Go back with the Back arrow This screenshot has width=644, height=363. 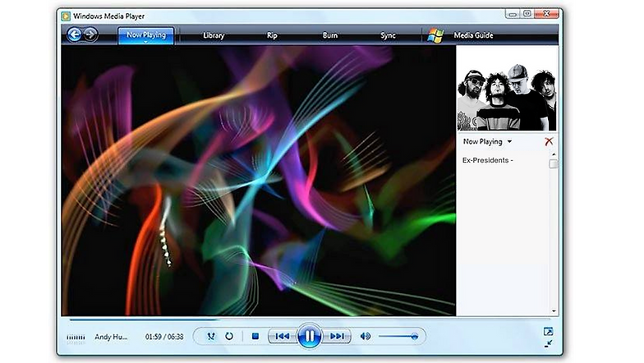pyautogui.click(x=74, y=34)
